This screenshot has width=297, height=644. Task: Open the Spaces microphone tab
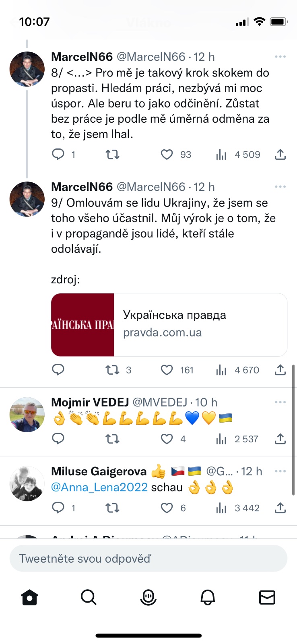coord(148,598)
